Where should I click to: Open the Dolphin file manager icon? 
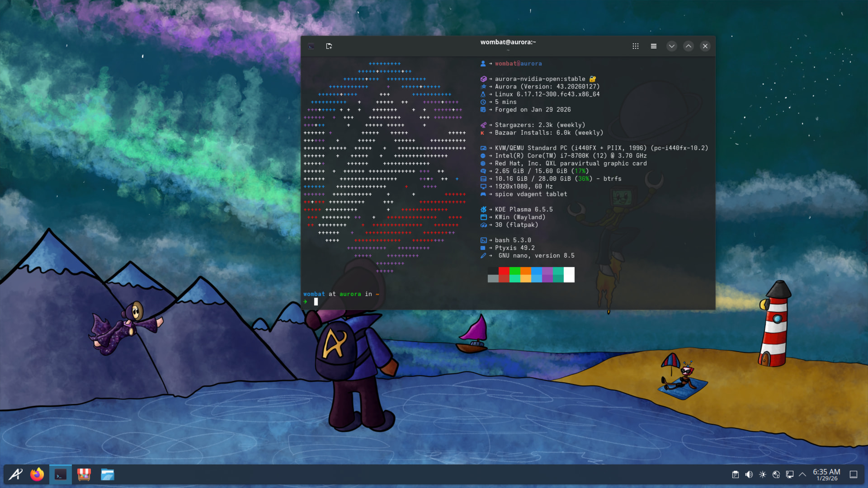tap(108, 474)
